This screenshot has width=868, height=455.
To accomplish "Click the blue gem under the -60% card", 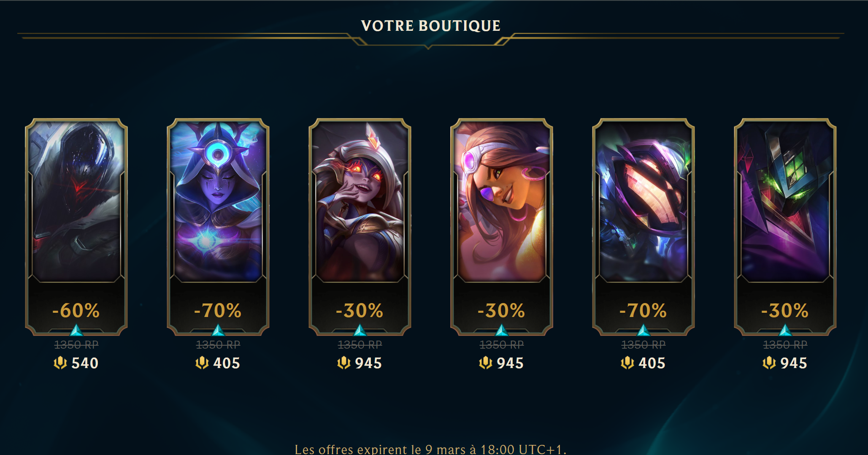I will [x=76, y=330].
